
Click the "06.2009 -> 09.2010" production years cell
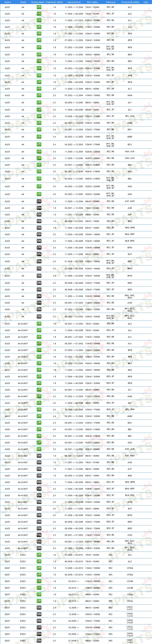(x=74, y=562)
